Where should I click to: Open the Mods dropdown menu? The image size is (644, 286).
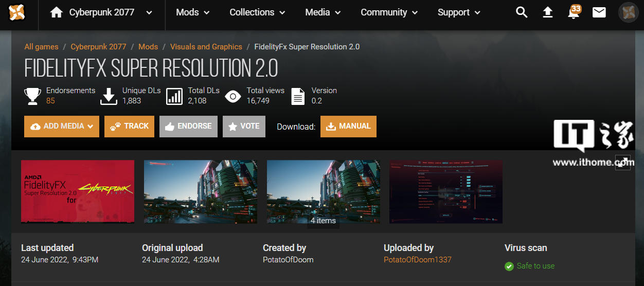pyautogui.click(x=192, y=12)
